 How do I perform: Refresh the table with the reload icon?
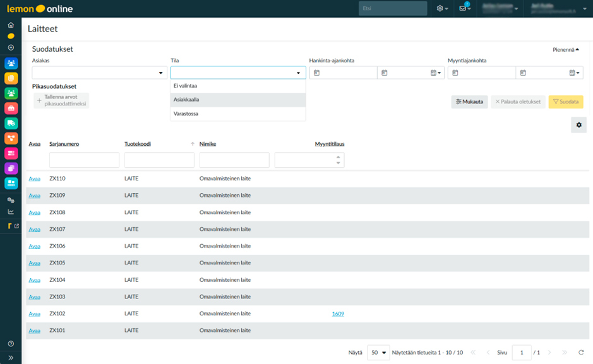tap(581, 353)
